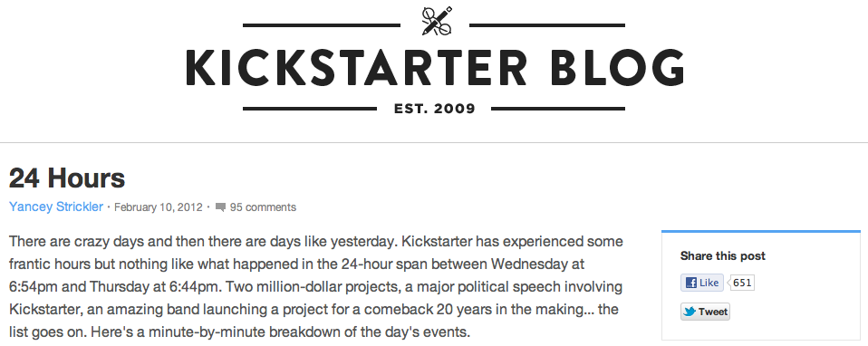Click the Facebook f logo icon
Screen dimensions: 868x346
pyautogui.click(x=690, y=283)
